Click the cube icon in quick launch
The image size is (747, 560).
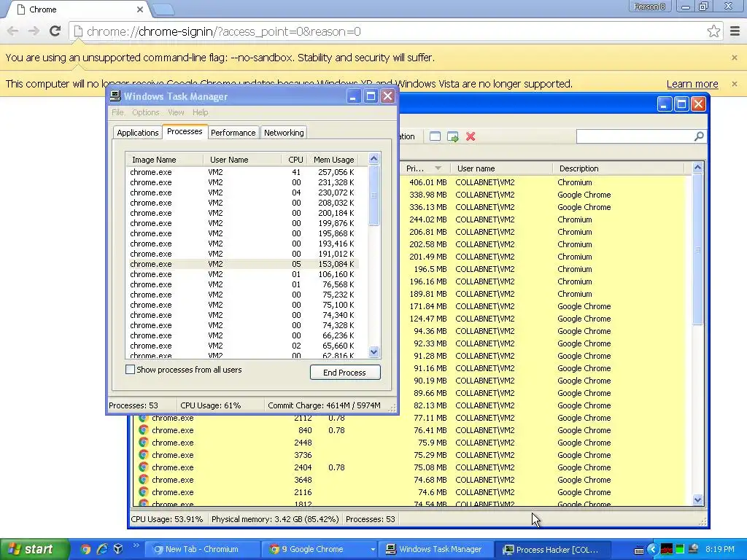(x=118, y=549)
